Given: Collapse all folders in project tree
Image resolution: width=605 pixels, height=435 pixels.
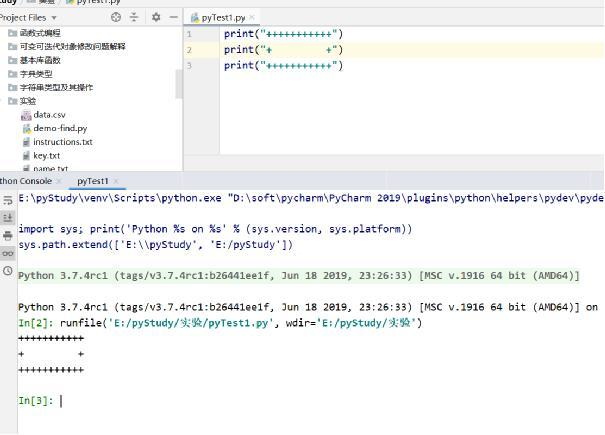Looking at the screenshot, I should pyautogui.click(x=134, y=17).
